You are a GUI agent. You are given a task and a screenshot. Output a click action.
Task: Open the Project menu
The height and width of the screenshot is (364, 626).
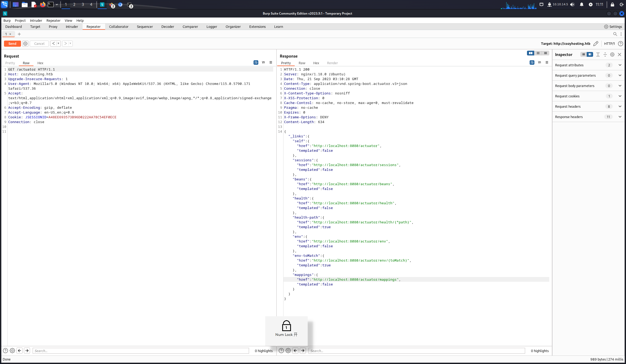tap(20, 20)
